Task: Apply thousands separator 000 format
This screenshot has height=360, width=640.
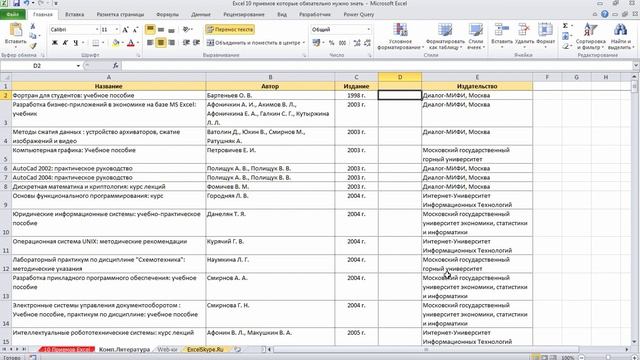Action: tap(342, 42)
